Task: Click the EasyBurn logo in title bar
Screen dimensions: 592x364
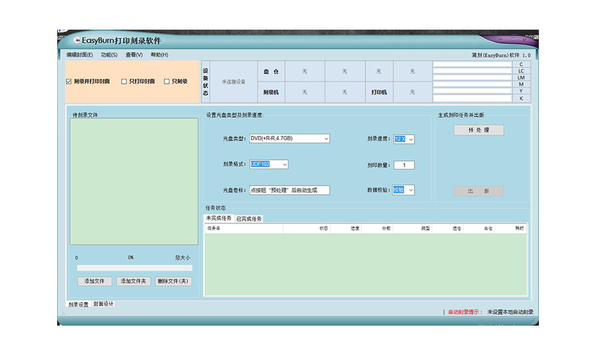Action: point(77,40)
